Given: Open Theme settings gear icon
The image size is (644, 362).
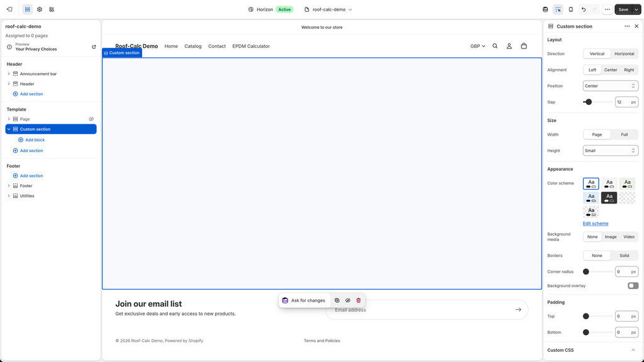Looking at the screenshot, I should tap(40, 9).
